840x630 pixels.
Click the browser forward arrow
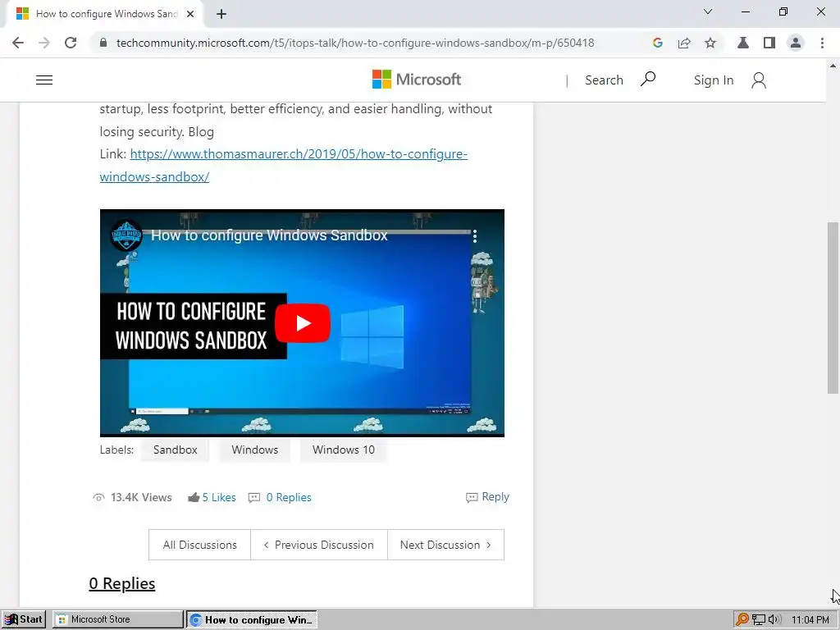pos(44,43)
